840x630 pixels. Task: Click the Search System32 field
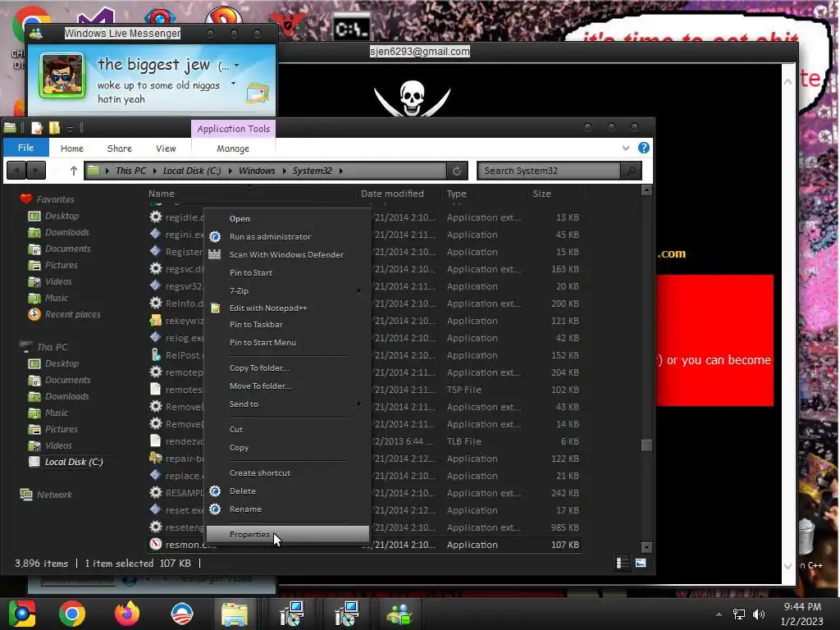tap(549, 171)
